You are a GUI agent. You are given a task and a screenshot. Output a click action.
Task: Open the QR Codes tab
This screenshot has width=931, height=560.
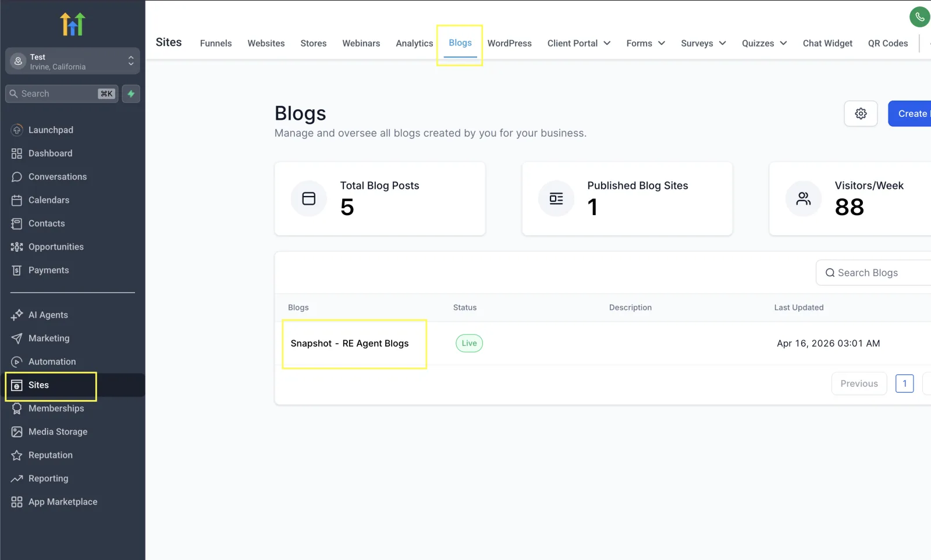tap(888, 43)
